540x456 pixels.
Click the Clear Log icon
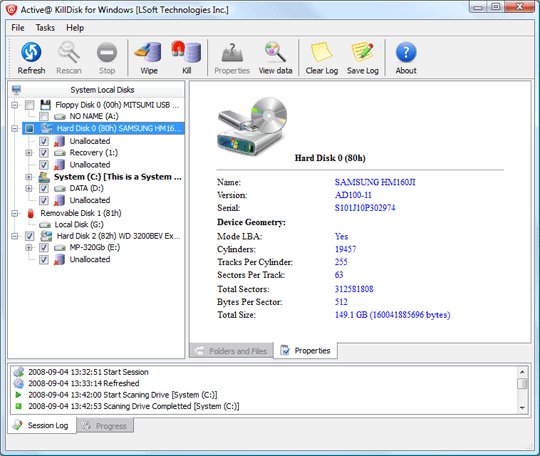point(322,52)
